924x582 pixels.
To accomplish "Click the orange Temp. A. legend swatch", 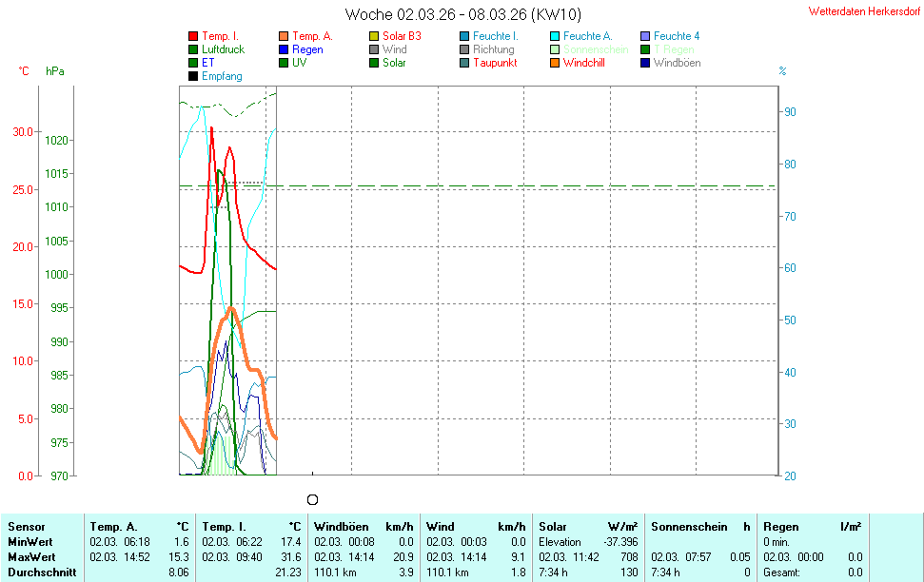I will (x=284, y=36).
